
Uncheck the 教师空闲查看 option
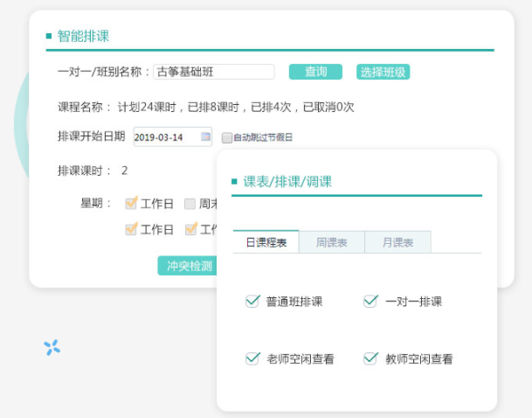[x=370, y=359]
